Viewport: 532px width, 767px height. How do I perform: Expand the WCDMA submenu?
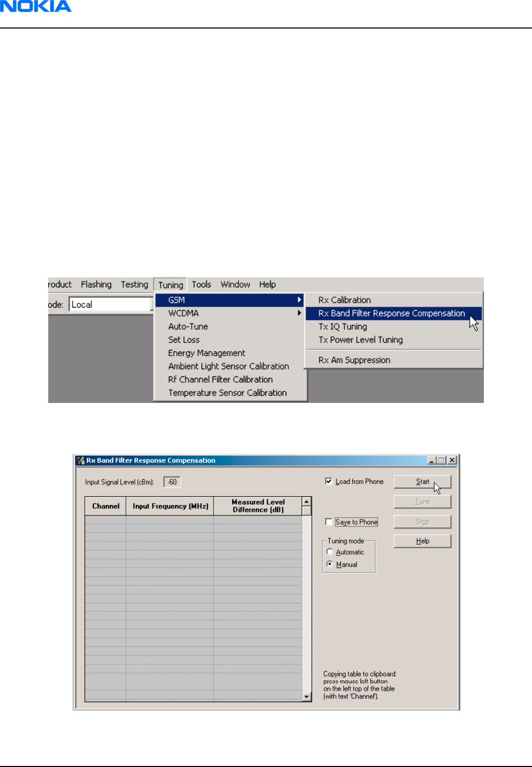(x=230, y=313)
